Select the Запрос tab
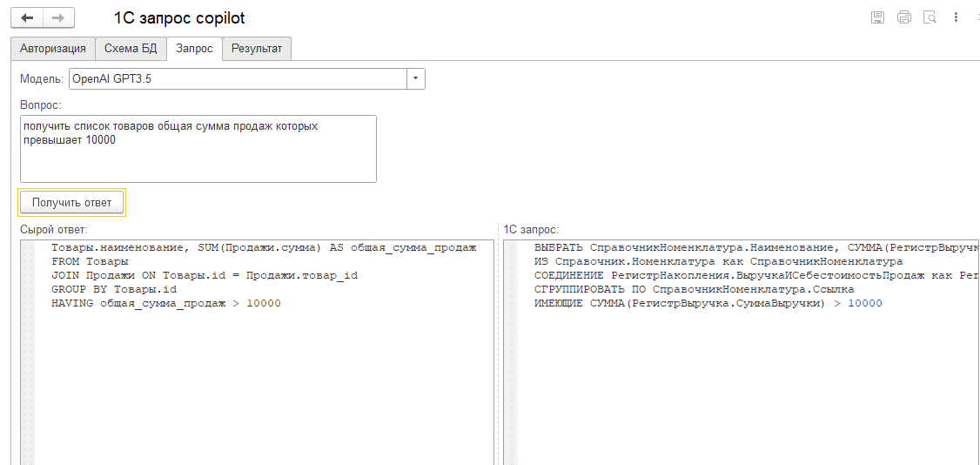 (x=195, y=49)
